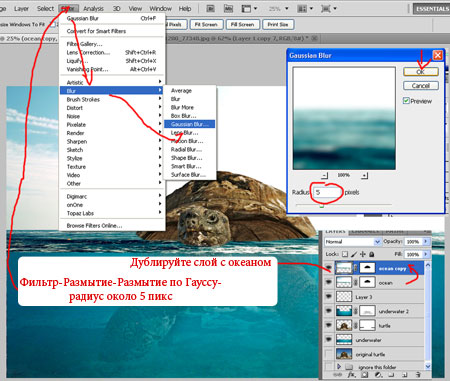This screenshot has width=450, height=381.
Task: Switch to the ESSENTIALS workspace
Action: [432, 9]
